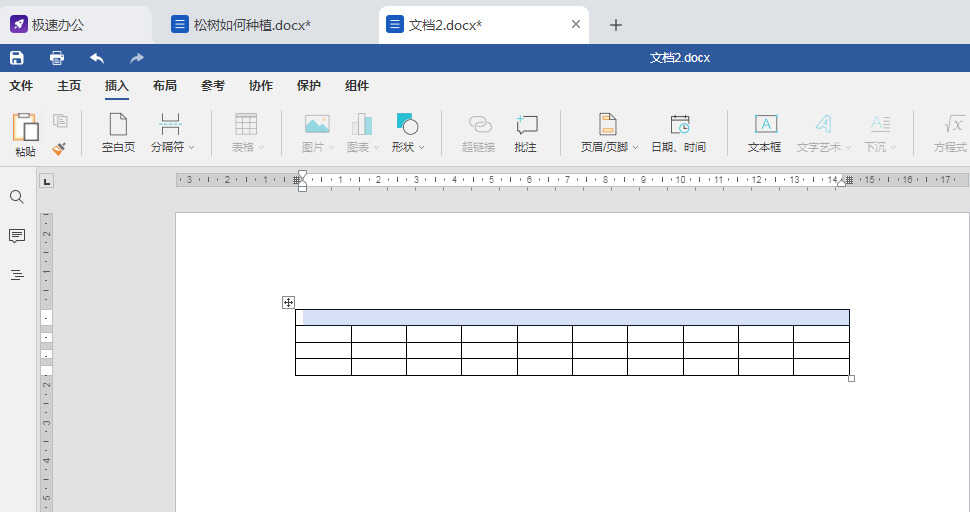This screenshot has width=970, height=512.
Task: Expand the 下沉 dropdown arrow
Action: pos(893,148)
